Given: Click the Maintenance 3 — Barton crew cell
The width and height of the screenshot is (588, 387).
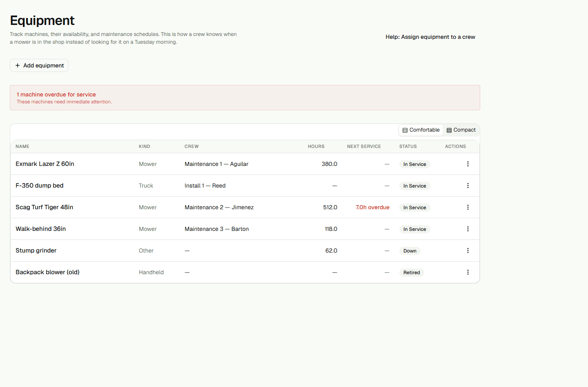Looking at the screenshot, I should [x=217, y=229].
